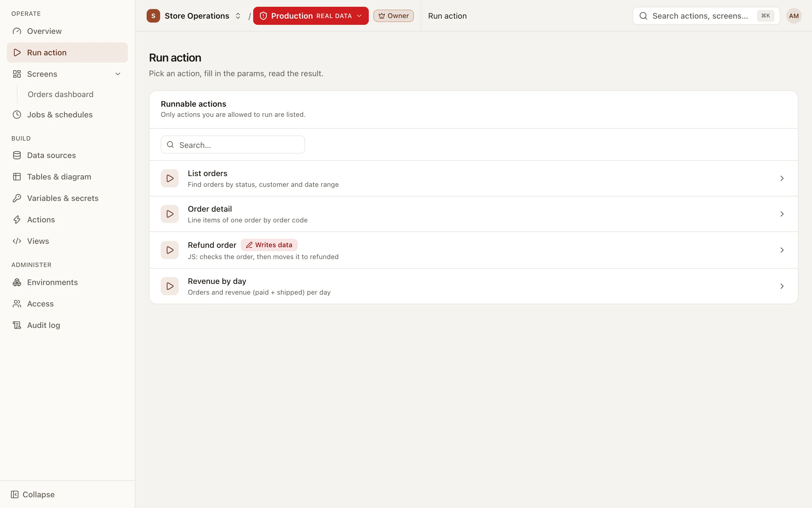
Task: Go to Environments settings
Action: click(x=67, y=282)
